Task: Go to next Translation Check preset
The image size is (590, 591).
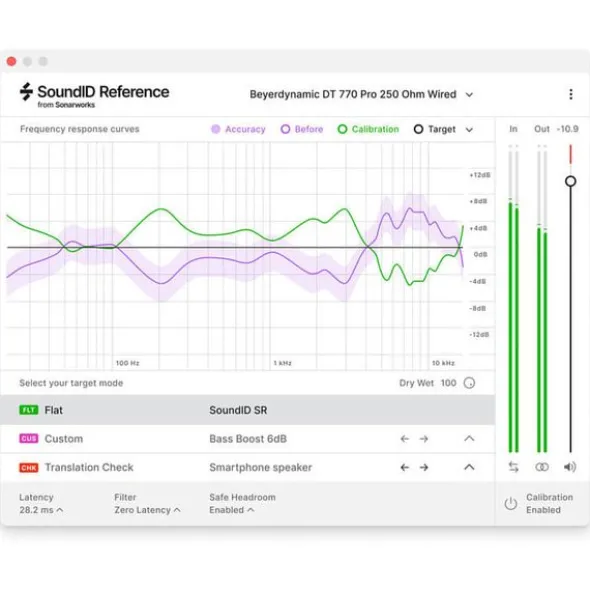Action: click(x=424, y=467)
